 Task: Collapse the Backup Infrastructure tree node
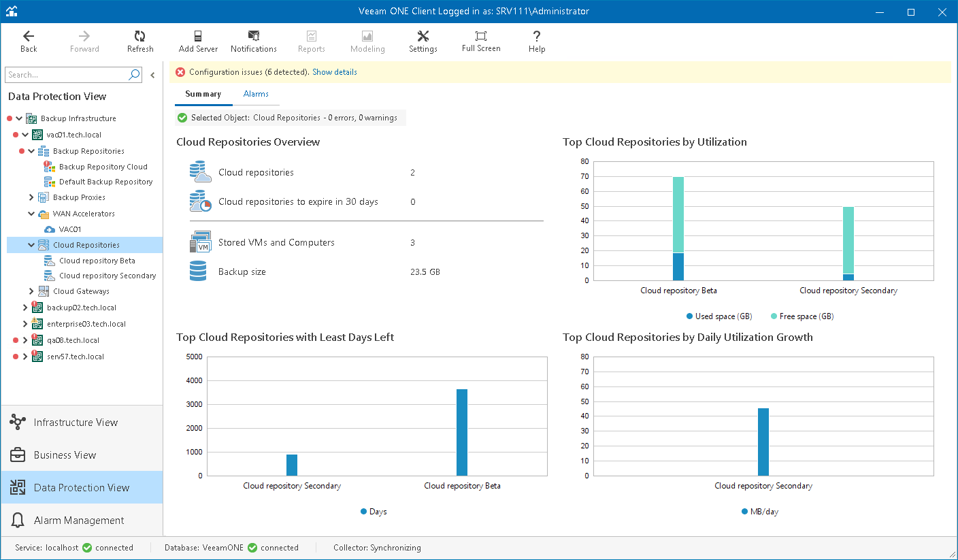tap(19, 118)
